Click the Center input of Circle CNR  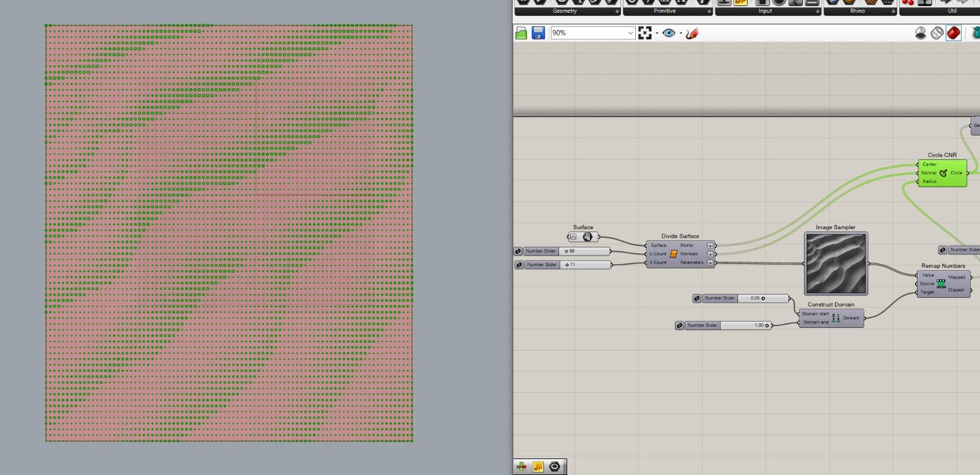click(x=930, y=164)
